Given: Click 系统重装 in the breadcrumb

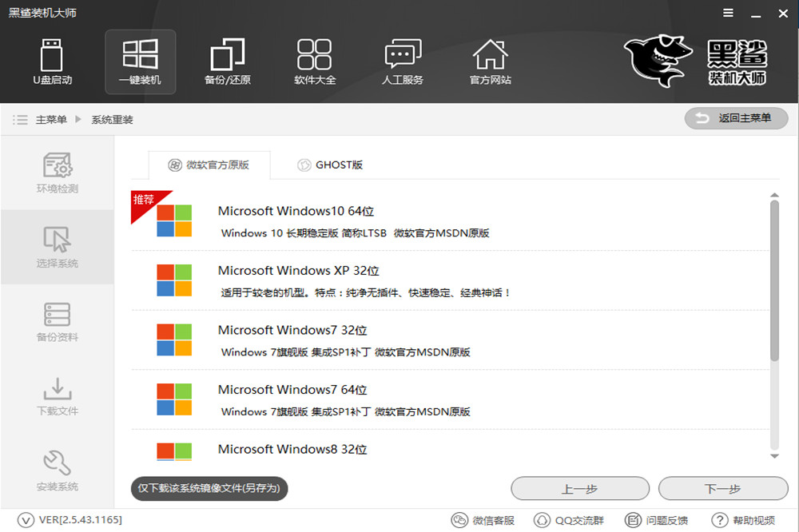Looking at the screenshot, I should [x=112, y=120].
